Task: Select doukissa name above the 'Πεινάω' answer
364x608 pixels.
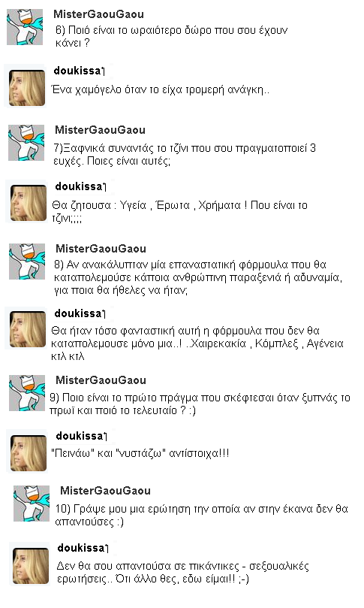Action: pos(80,436)
